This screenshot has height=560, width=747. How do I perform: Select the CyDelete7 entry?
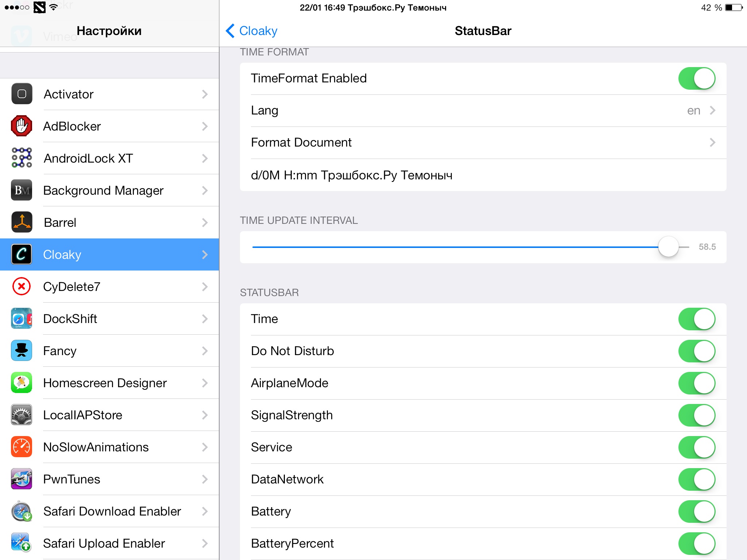[x=109, y=287]
